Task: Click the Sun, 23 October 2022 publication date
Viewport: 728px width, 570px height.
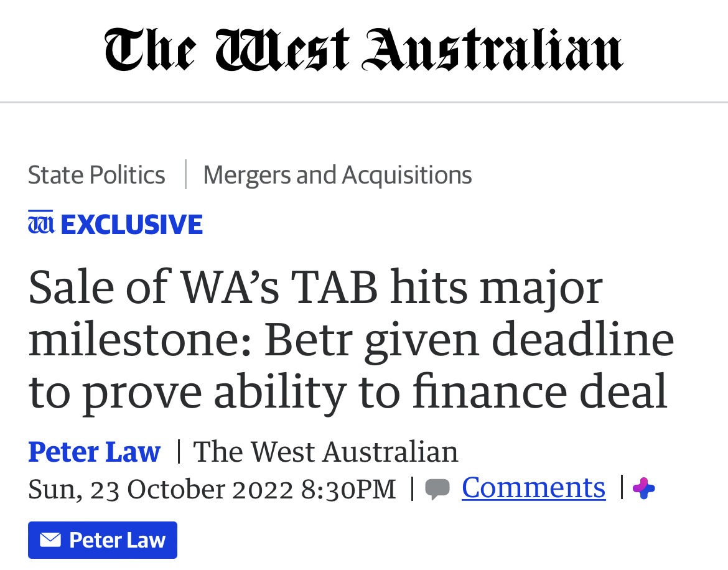Action: pyautogui.click(x=161, y=489)
